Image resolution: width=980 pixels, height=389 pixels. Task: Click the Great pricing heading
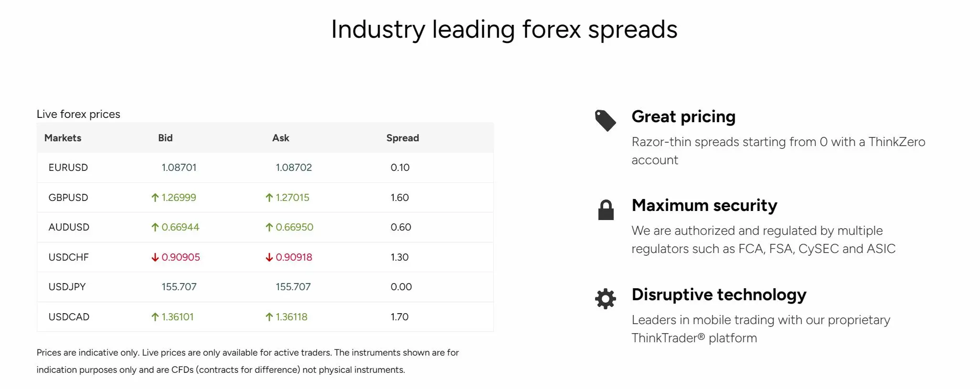pyautogui.click(x=683, y=117)
